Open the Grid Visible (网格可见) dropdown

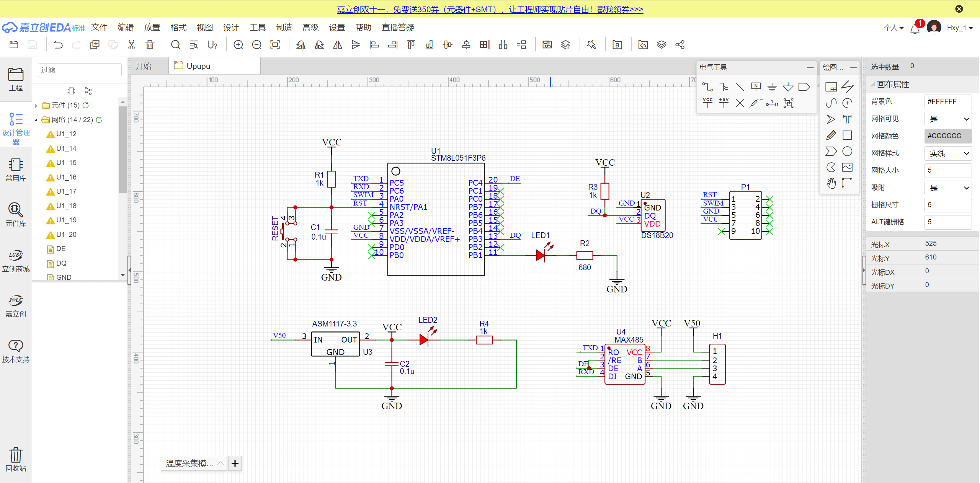point(948,119)
